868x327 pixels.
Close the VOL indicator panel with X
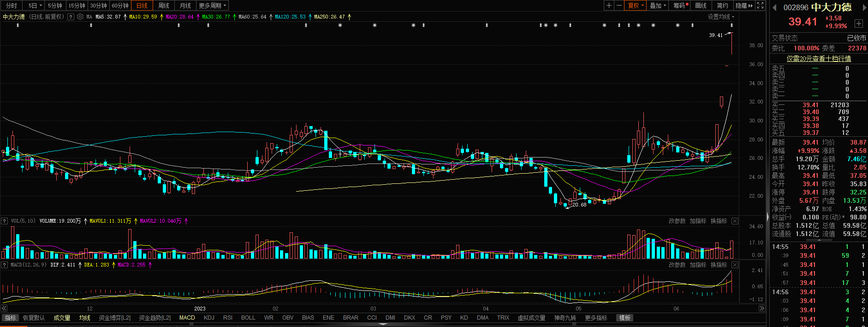pyautogui.click(x=735, y=221)
